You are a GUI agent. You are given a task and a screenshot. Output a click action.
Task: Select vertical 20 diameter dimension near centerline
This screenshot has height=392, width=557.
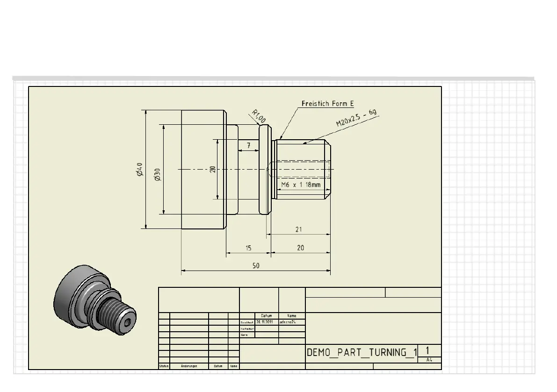212,169
